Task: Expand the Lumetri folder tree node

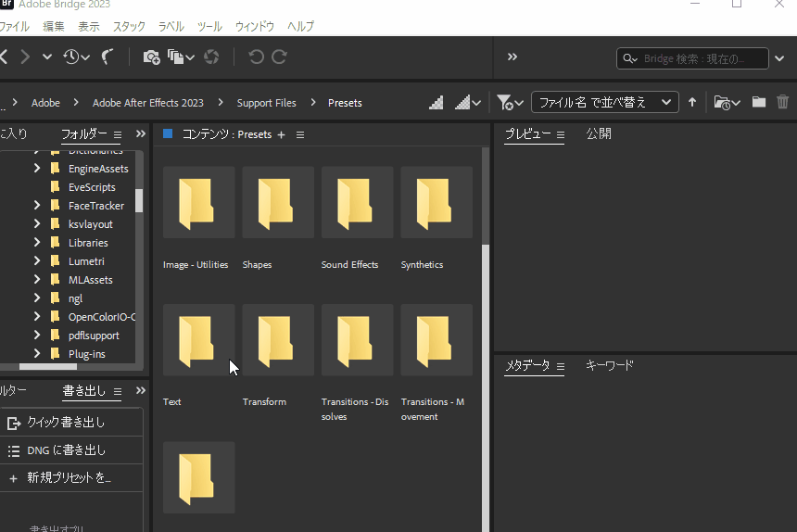Action: [36, 261]
